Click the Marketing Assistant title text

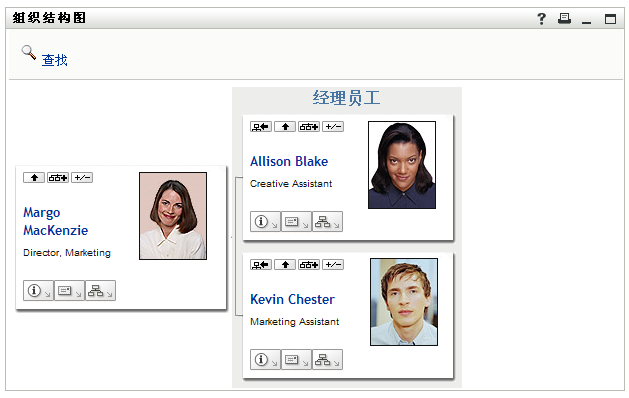(294, 322)
